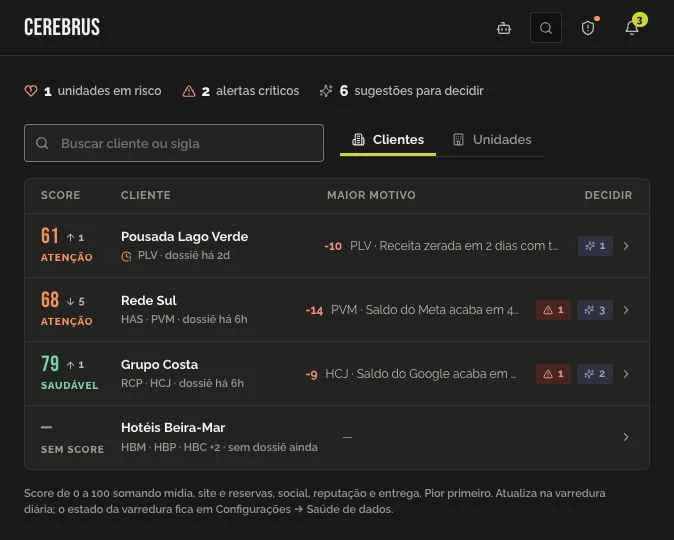Click the 'SEM SCORE' label
Image resolution: width=674 pixels, height=540 pixels.
(72, 449)
